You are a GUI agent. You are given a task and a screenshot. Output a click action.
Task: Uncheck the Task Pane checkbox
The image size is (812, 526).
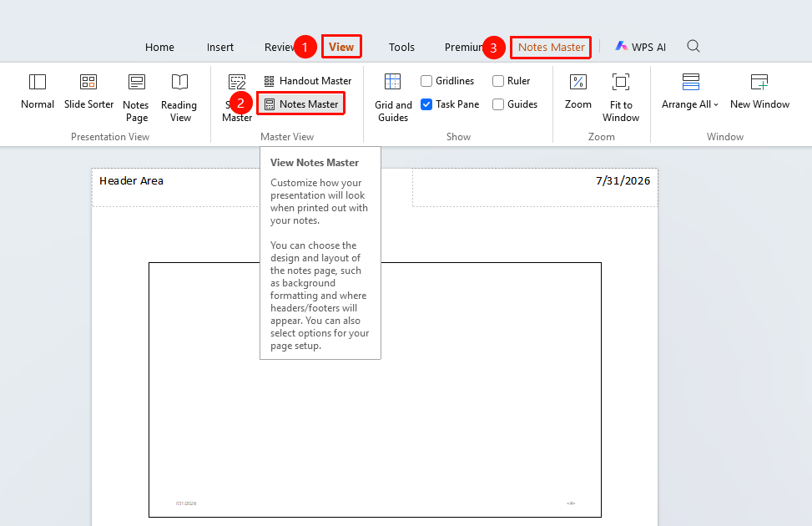[426, 104]
